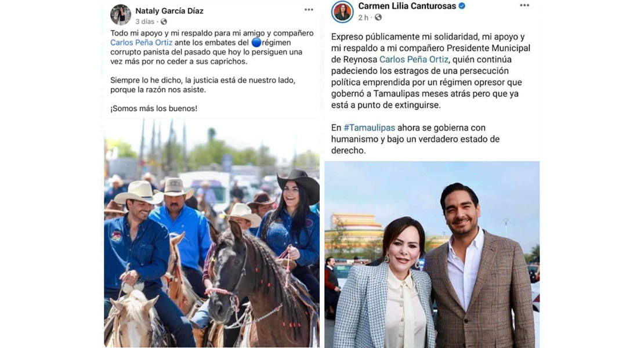644x348 pixels.
Task: Open Nataly García Díaz profile picture
Action: [120, 15]
